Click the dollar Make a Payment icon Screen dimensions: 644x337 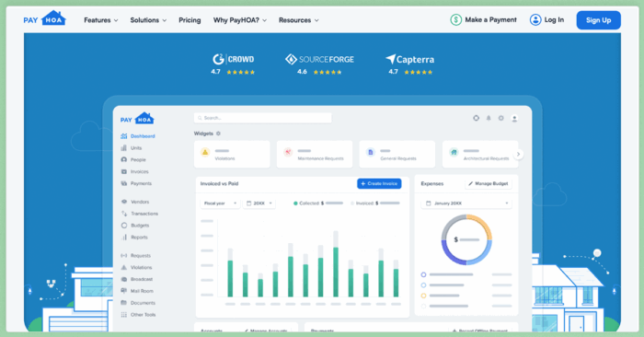pyautogui.click(x=455, y=19)
